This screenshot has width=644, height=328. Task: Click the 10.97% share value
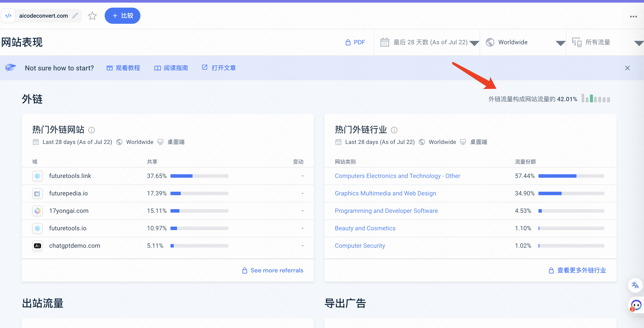[157, 228]
